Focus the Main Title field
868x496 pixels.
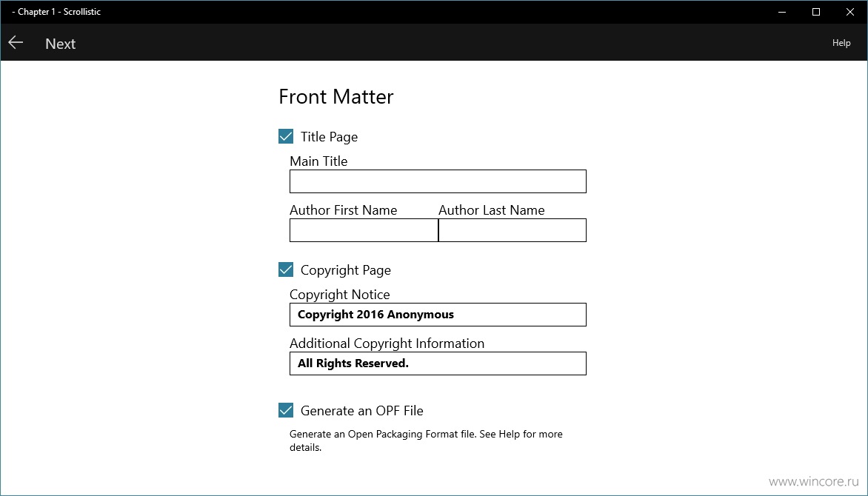(x=438, y=181)
